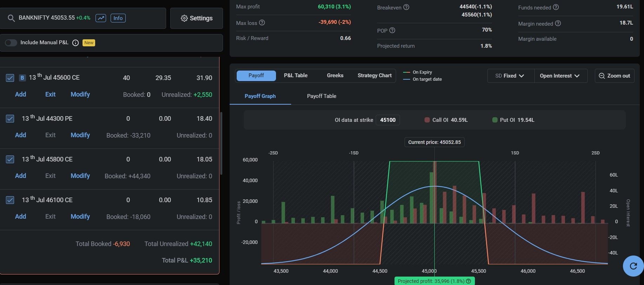Screen dimensions: 644x285
Task: Click the help icon next to Max loss
Action: pyautogui.click(x=262, y=23)
